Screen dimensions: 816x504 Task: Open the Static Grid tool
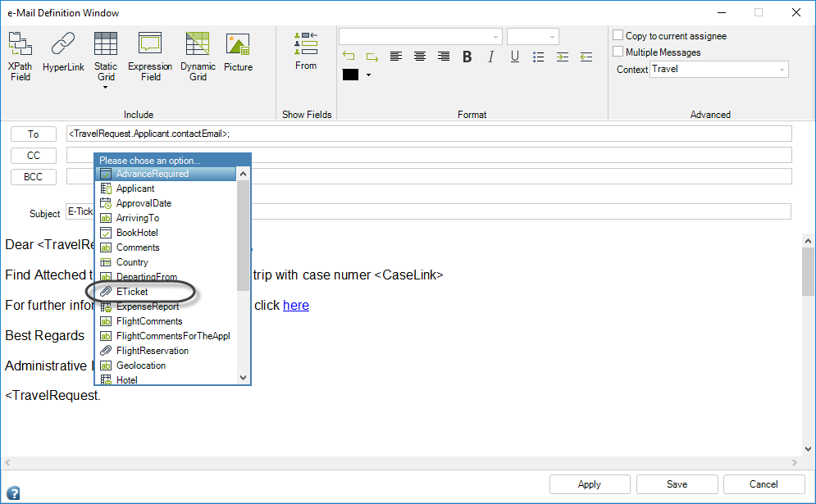(x=106, y=57)
